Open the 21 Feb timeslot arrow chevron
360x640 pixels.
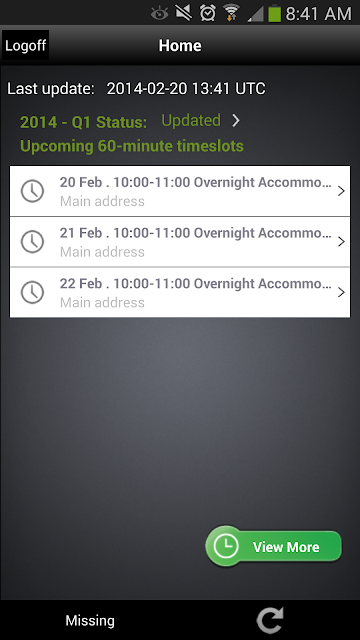tap(341, 242)
